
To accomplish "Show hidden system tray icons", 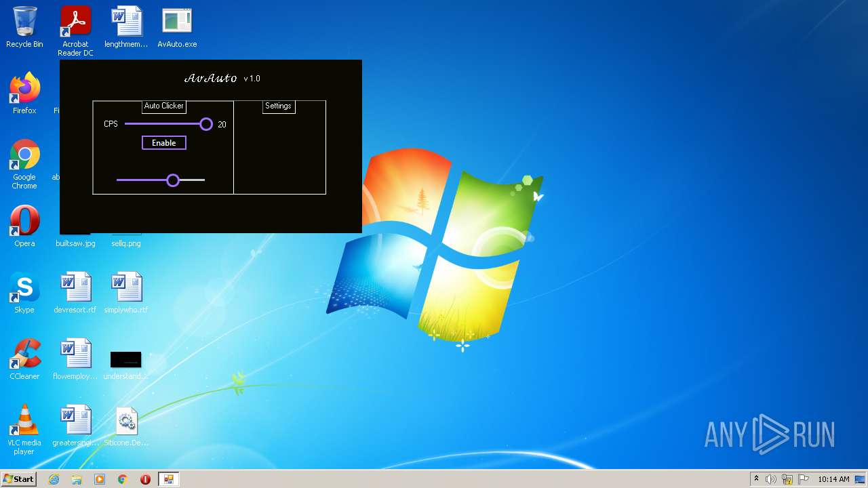I will pyautogui.click(x=756, y=479).
